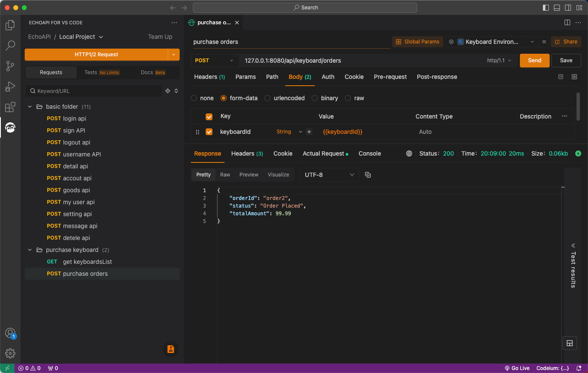Click the request body panel scrollbar
Viewport: 588px width, 373px height.
(x=578, y=107)
